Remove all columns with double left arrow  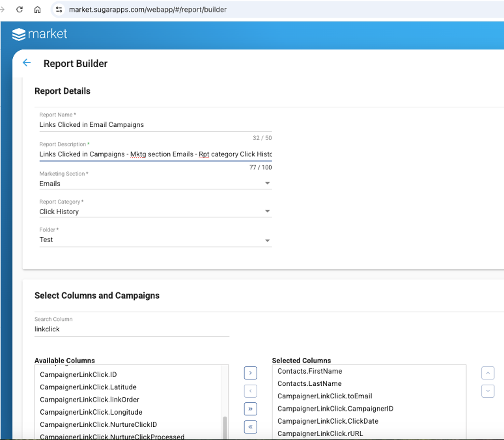(251, 427)
